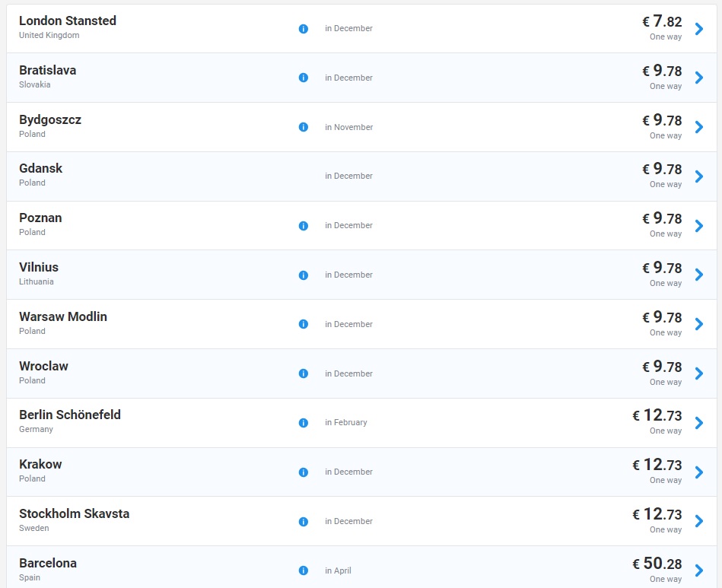Select the Bratislava destination name
The image size is (722, 588).
[48, 70]
